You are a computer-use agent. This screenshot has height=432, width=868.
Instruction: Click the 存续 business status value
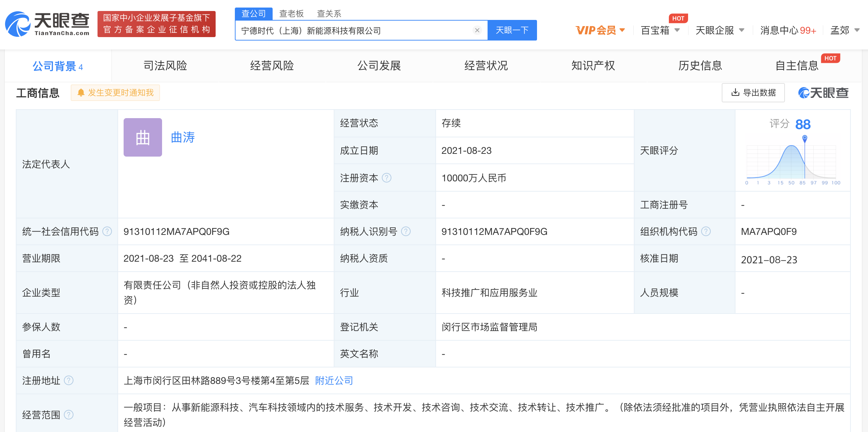(x=451, y=123)
